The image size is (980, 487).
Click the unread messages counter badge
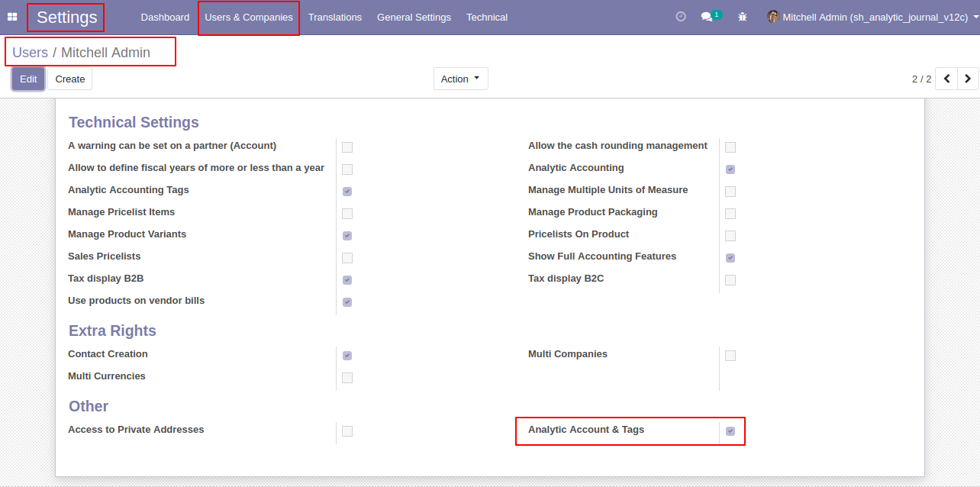[717, 14]
